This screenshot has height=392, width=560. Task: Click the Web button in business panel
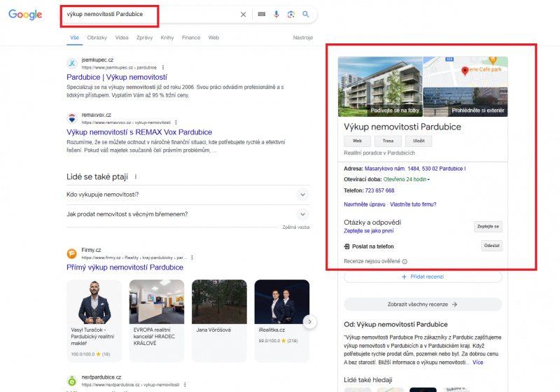[x=357, y=141]
